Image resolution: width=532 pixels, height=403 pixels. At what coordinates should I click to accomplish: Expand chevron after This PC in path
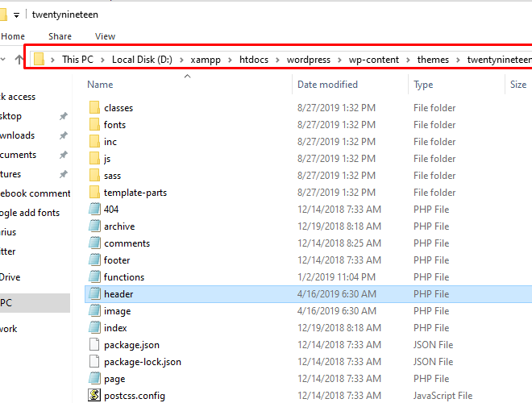coord(102,60)
